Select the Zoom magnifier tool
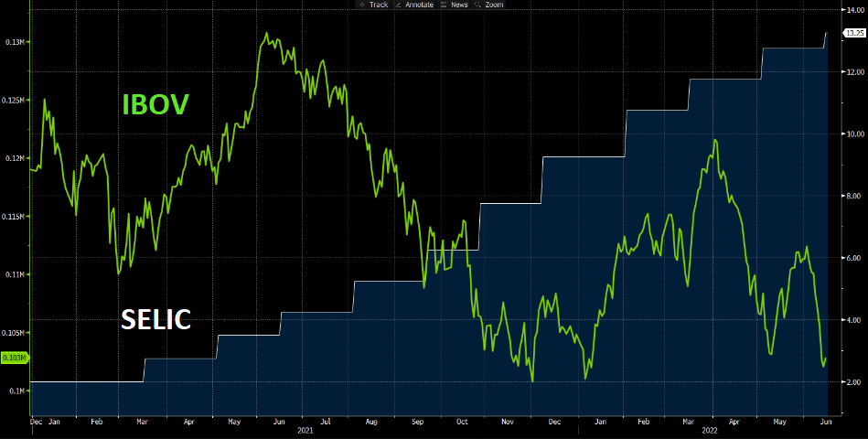The height and width of the screenshot is (439, 868). [488, 5]
